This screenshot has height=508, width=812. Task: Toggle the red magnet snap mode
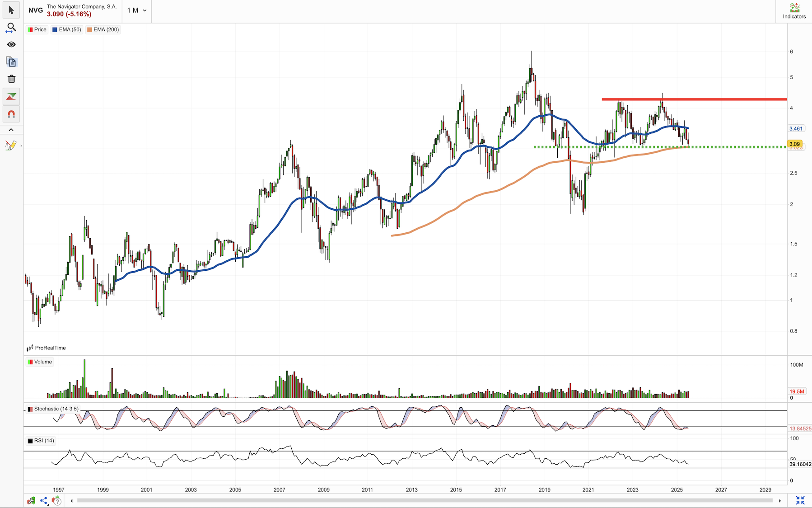click(x=11, y=114)
